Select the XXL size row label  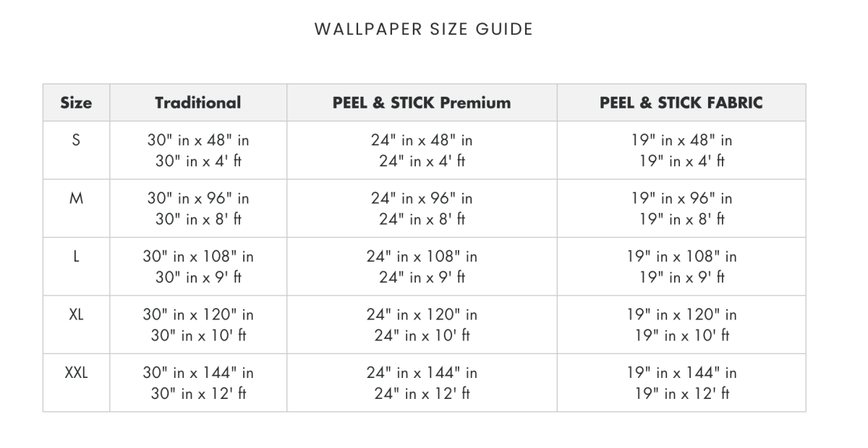pyautogui.click(x=76, y=374)
